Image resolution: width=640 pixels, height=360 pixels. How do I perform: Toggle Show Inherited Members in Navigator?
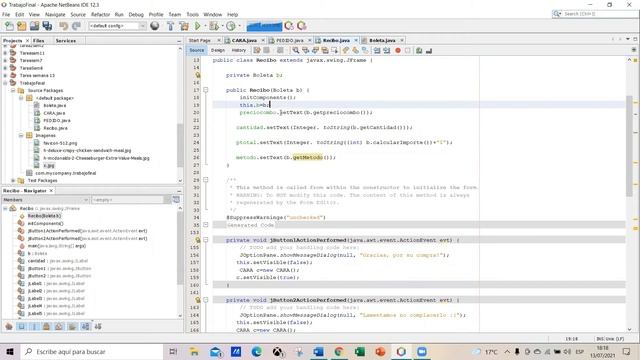tap(9, 327)
